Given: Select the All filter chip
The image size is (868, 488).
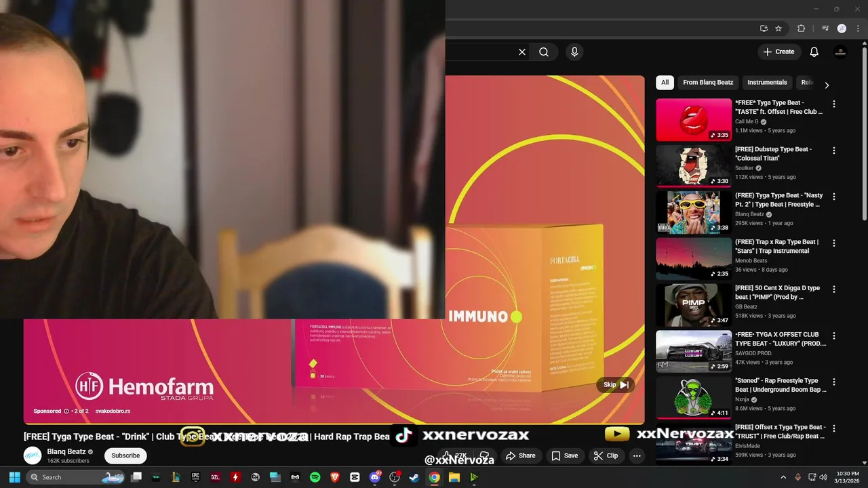Looking at the screenshot, I should (665, 83).
